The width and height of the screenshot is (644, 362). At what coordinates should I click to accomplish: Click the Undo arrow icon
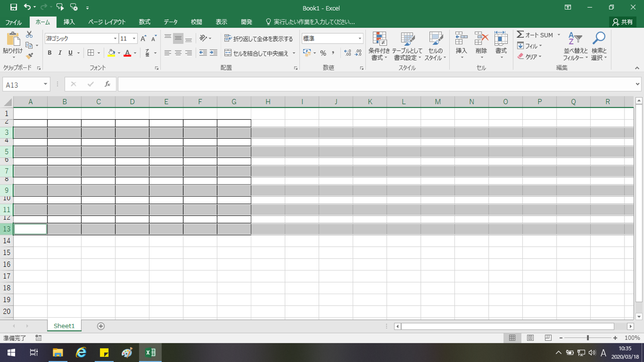tap(27, 8)
